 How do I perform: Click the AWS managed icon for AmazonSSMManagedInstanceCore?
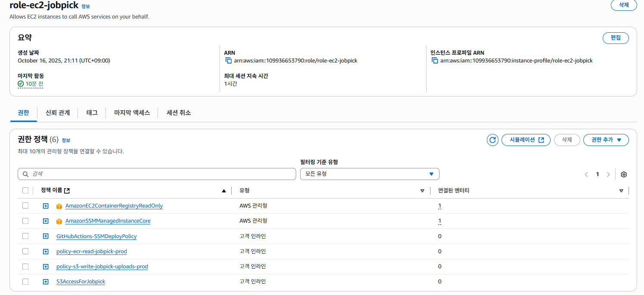[x=59, y=221]
